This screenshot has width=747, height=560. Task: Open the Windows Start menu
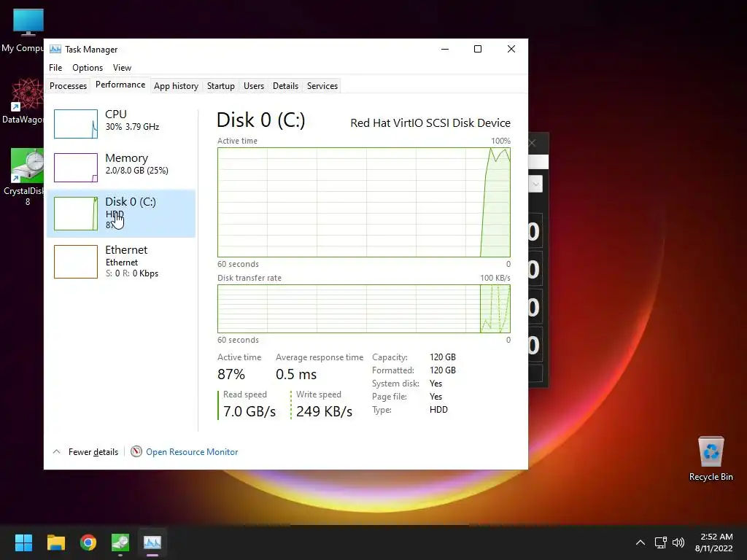(23, 542)
